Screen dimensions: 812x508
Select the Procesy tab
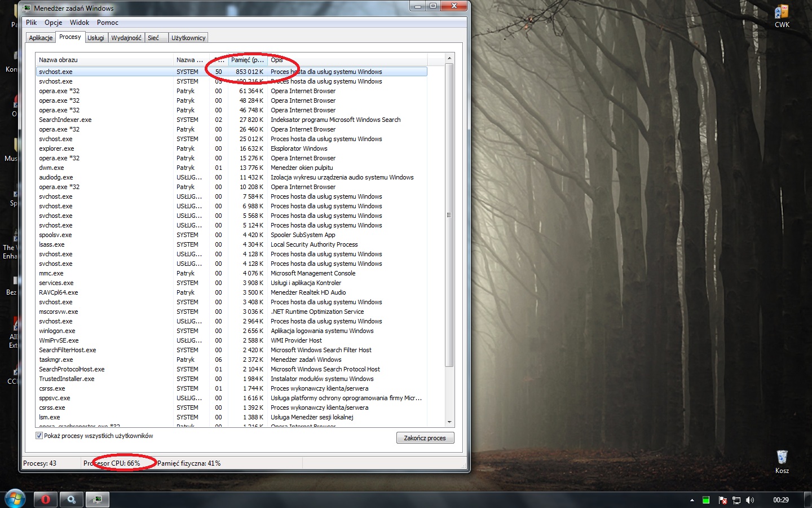coord(70,37)
